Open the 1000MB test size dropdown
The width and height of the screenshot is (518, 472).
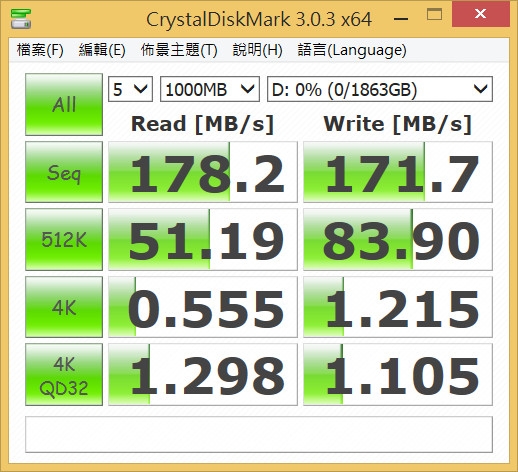point(210,89)
